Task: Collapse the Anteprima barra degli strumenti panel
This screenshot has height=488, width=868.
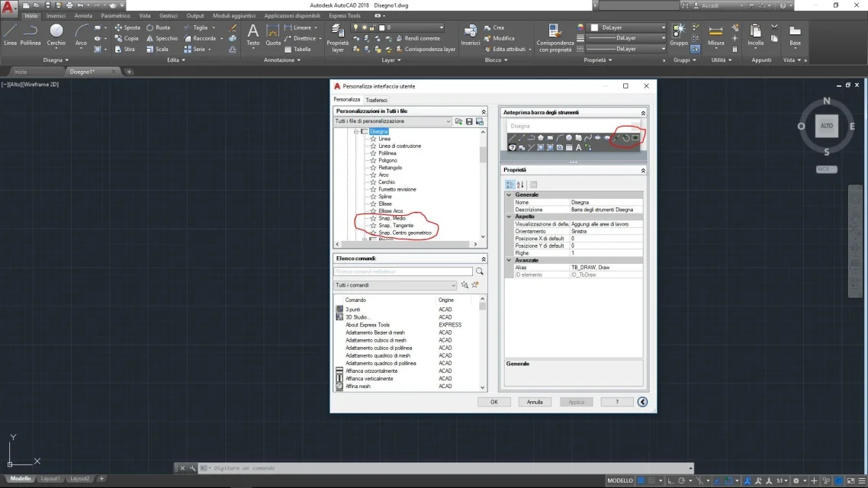Action: coord(643,113)
